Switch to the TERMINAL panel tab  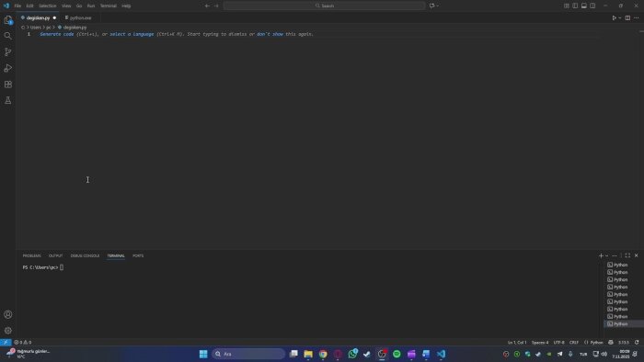[116, 255]
